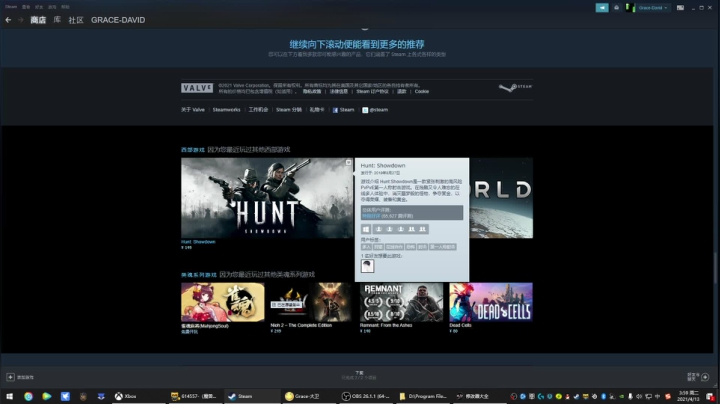Viewport: 720px width, 404px height.
Task: Click the Grace-David avatar picture
Action: tap(630, 8)
